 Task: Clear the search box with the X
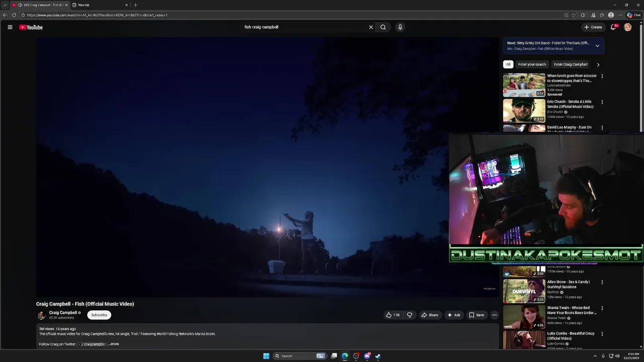[371, 27]
